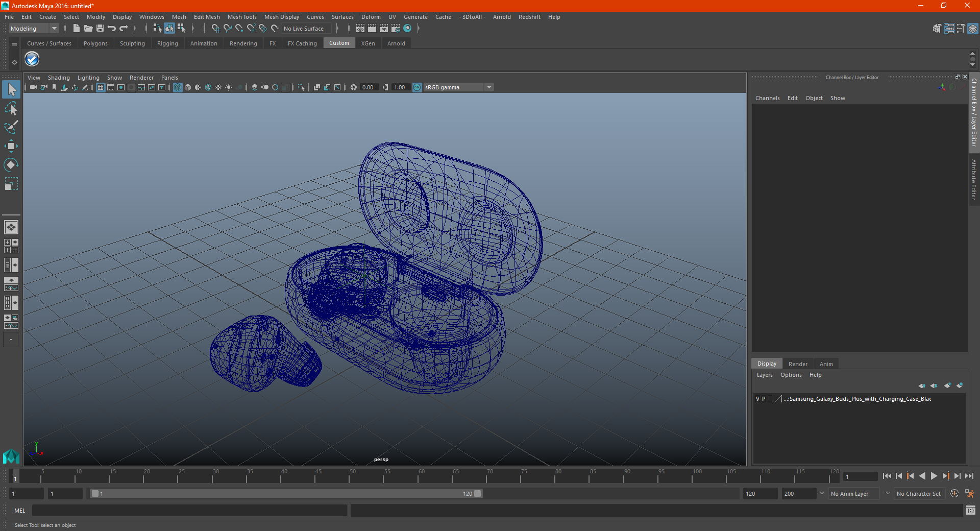Viewport: 980px width, 531px height.
Task: Open the viewport Shading menu
Action: (x=59, y=78)
